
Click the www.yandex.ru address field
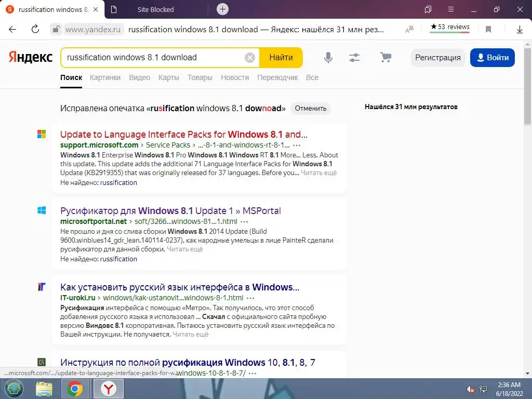click(92, 30)
